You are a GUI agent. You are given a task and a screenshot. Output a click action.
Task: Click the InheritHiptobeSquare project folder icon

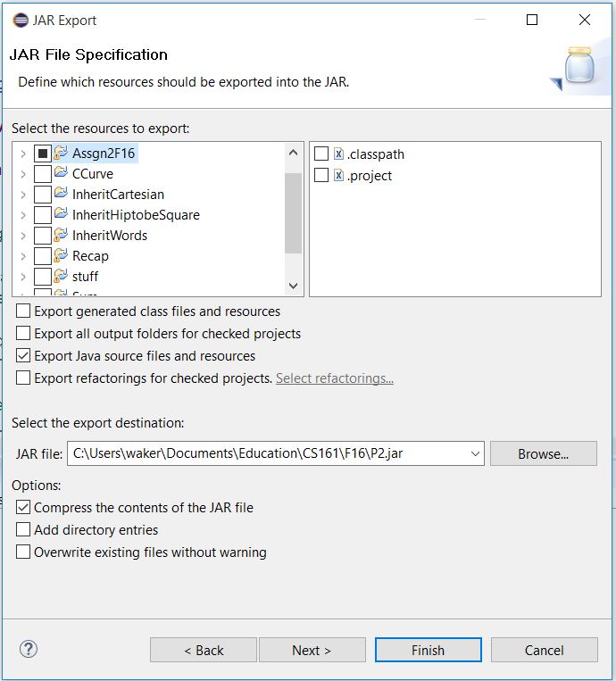click(x=61, y=214)
